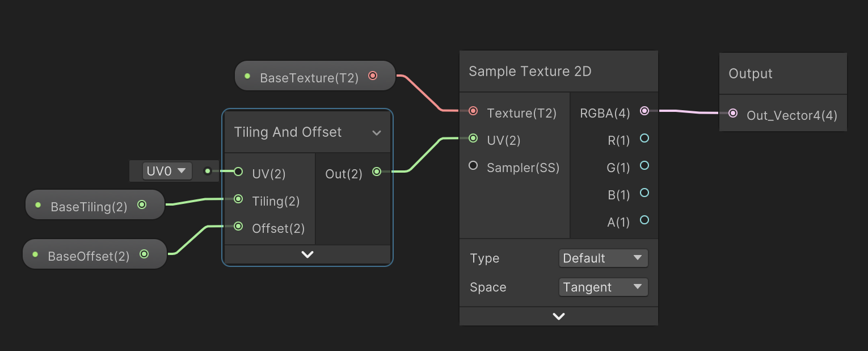The image size is (868, 351).
Task: Expand Tiling And Offset bottom preview chevron
Action: pos(307,254)
